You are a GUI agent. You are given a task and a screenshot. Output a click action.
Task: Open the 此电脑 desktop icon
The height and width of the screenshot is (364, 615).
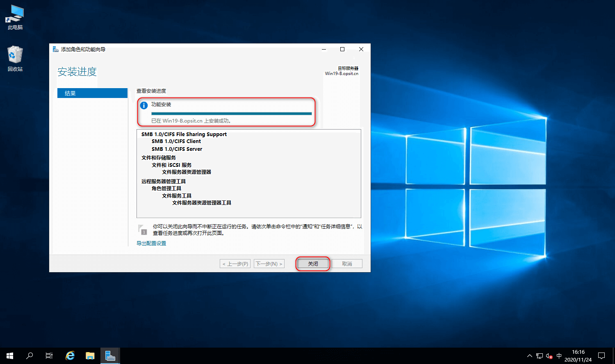click(15, 17)
